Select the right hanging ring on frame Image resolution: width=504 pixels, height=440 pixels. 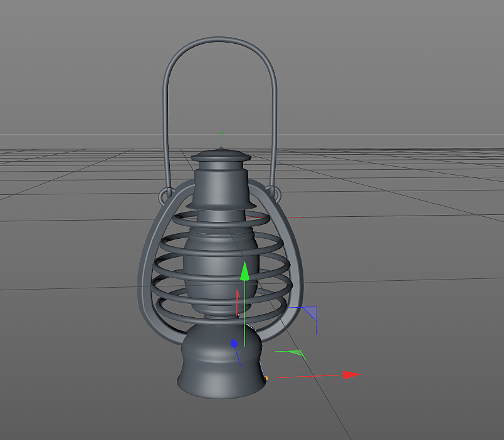275,194
